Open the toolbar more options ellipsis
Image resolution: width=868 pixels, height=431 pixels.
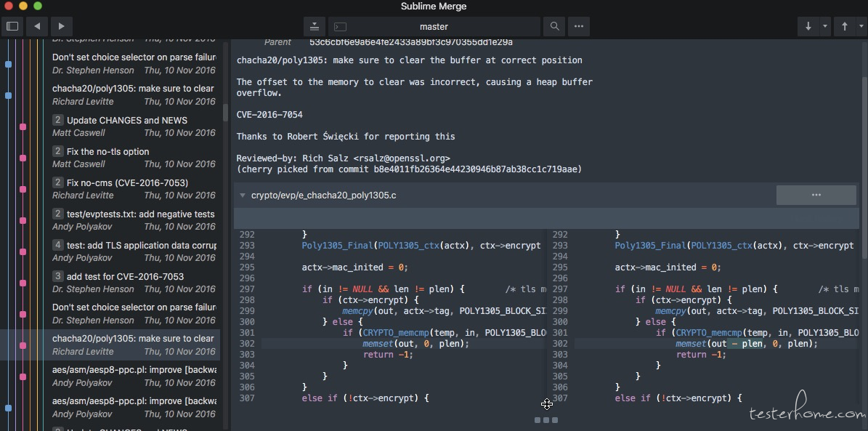click(578, 26)
